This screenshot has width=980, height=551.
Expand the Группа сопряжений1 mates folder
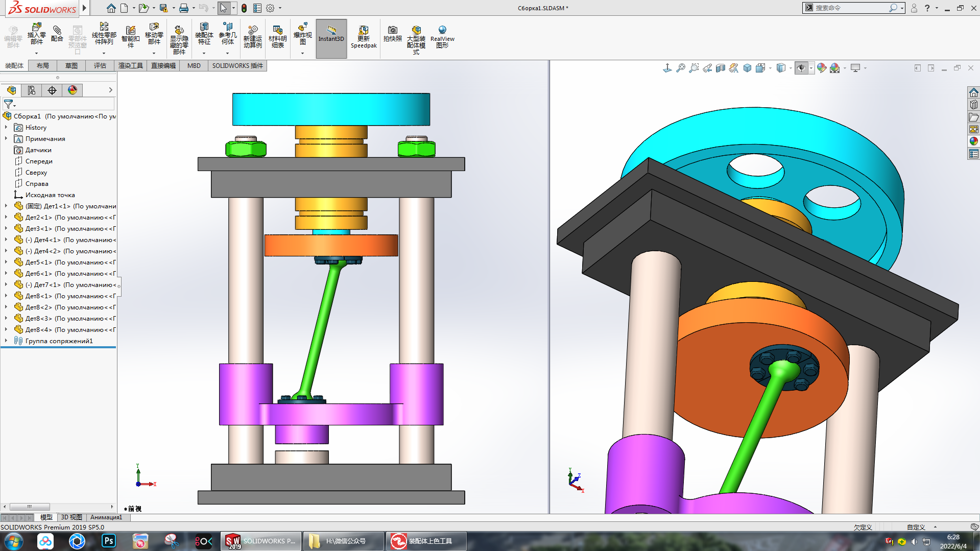tap(6, 341)
